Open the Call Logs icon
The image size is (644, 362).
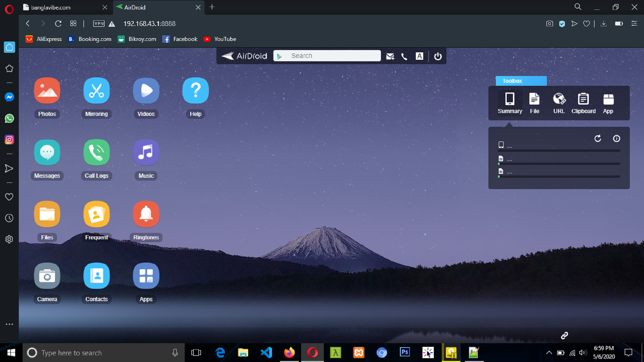coord(96,153)
